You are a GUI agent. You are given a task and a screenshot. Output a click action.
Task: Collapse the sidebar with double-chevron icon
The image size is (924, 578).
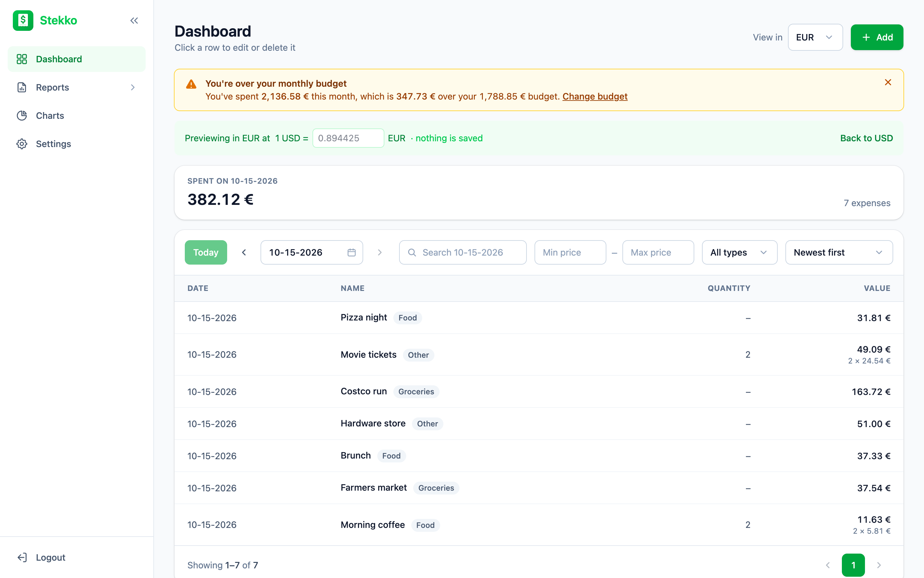pyautogui.click(x=134, y=20)
